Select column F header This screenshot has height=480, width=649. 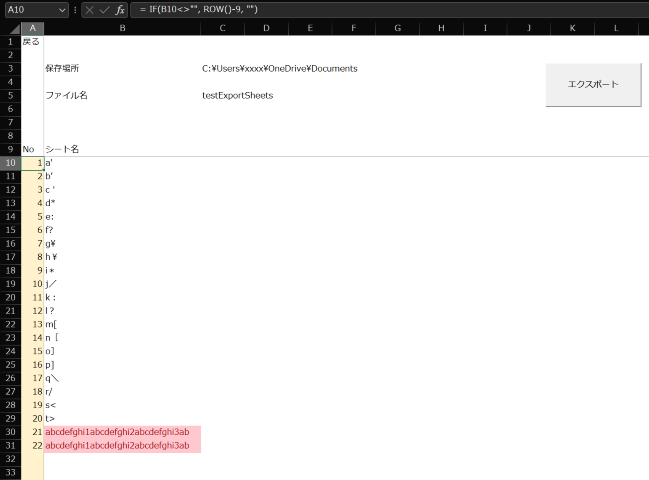coord(353,29)
